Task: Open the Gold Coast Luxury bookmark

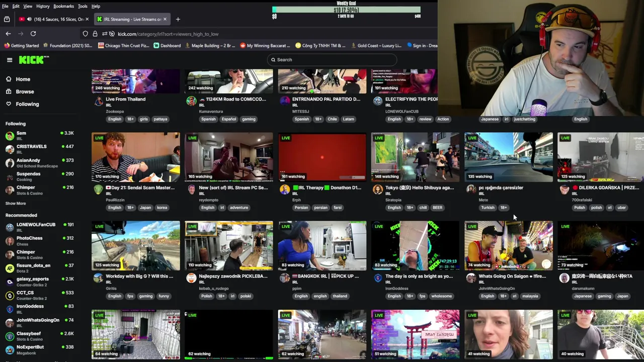Action: coord(376,46)
